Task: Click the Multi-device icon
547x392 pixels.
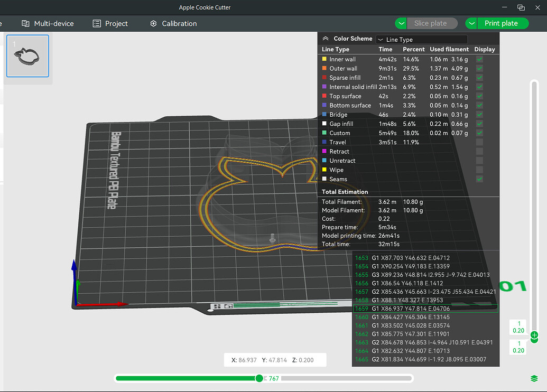Action: pos(25,23)
